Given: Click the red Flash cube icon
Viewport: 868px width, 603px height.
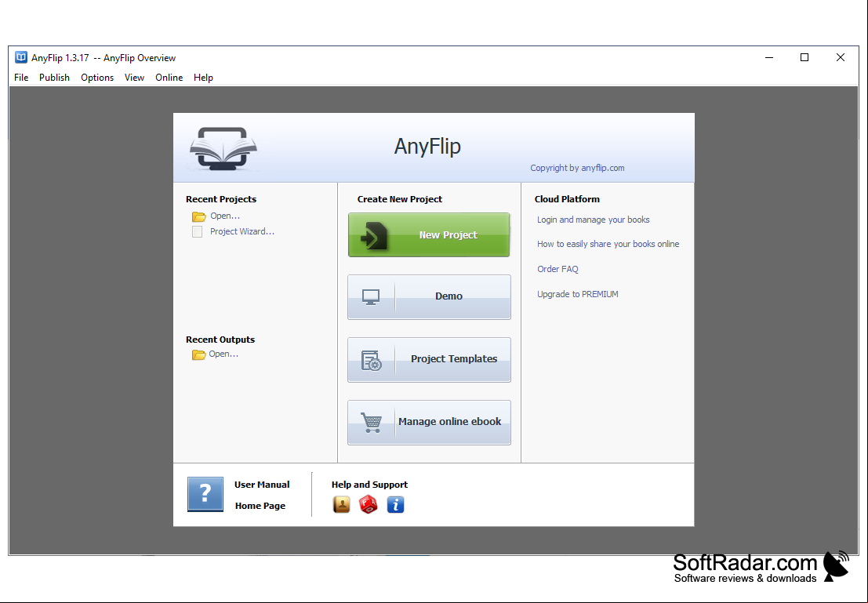Looking at the screenshot, I should (368, 504).
